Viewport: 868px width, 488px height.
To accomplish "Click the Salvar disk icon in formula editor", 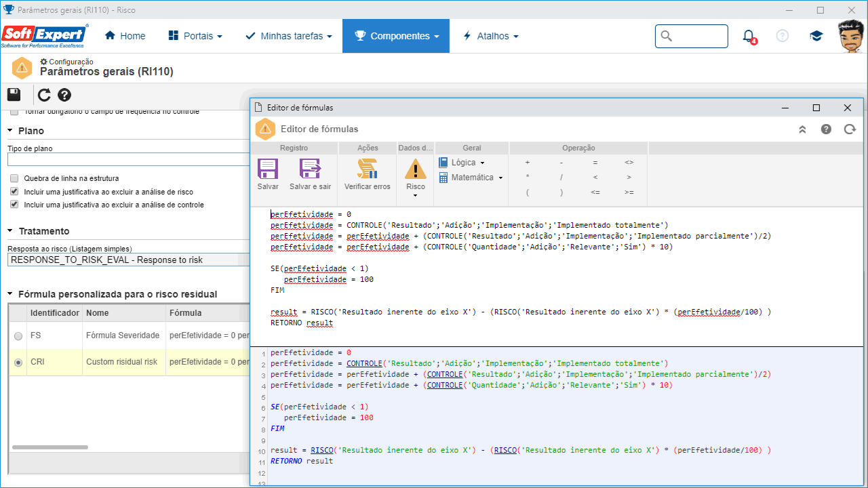I will [268, 169].
